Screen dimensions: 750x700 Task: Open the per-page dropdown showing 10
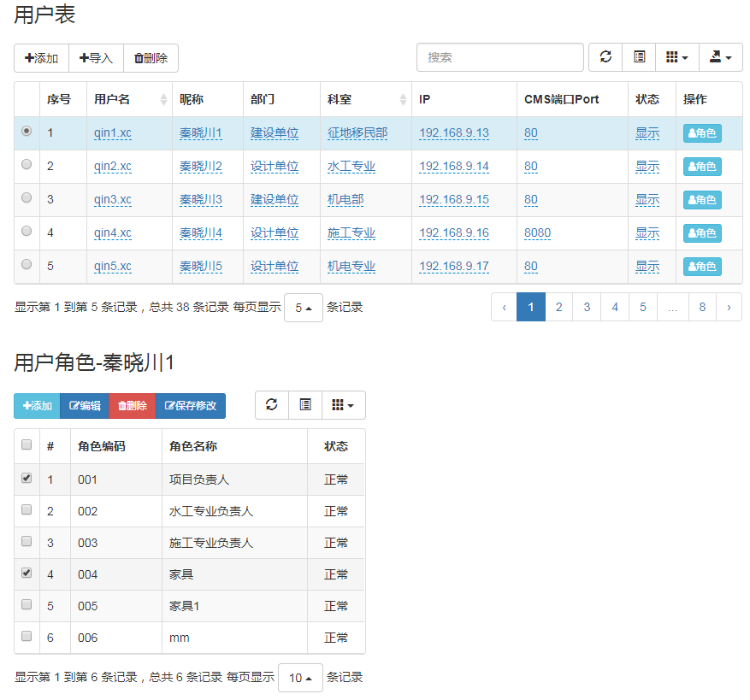pyautogui.click(x=300, y=677)
